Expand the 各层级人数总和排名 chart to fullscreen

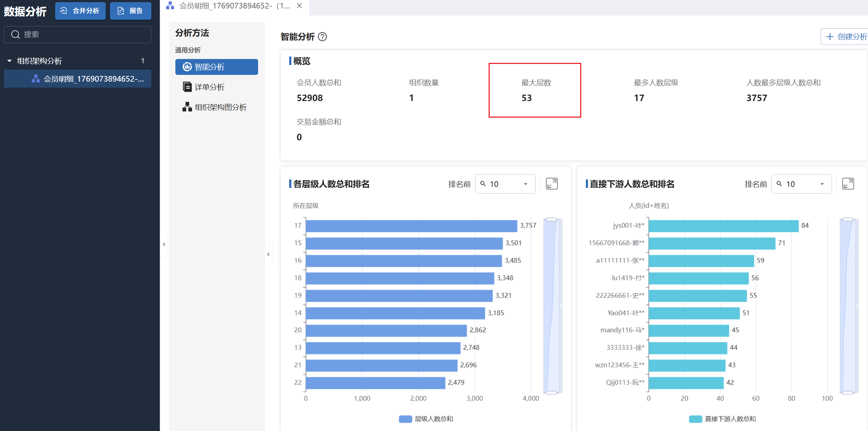552,184
